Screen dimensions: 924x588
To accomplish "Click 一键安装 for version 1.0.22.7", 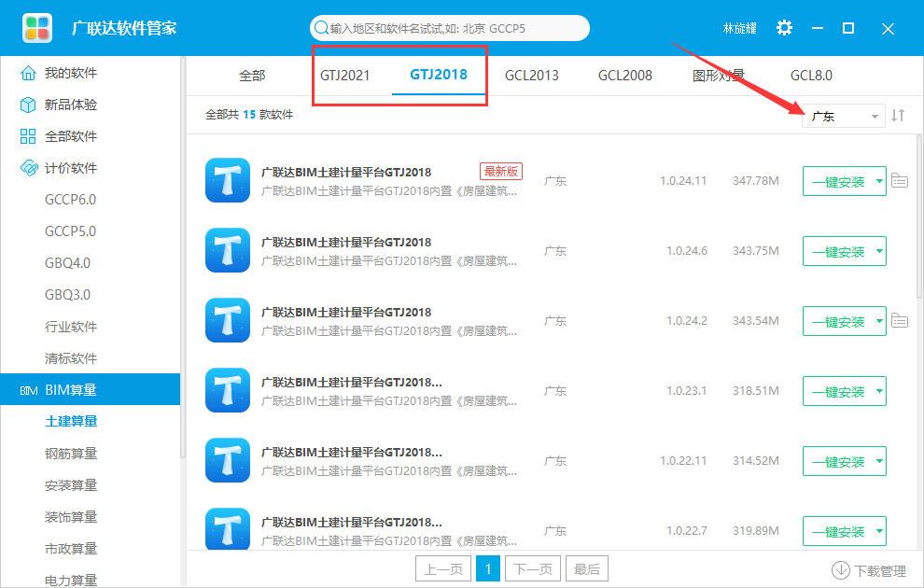I will (x=838, y=532).
